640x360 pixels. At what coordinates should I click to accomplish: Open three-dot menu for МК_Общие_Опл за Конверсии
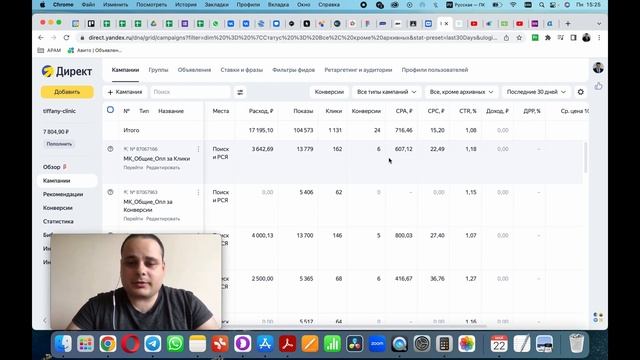tap(198, 193)
